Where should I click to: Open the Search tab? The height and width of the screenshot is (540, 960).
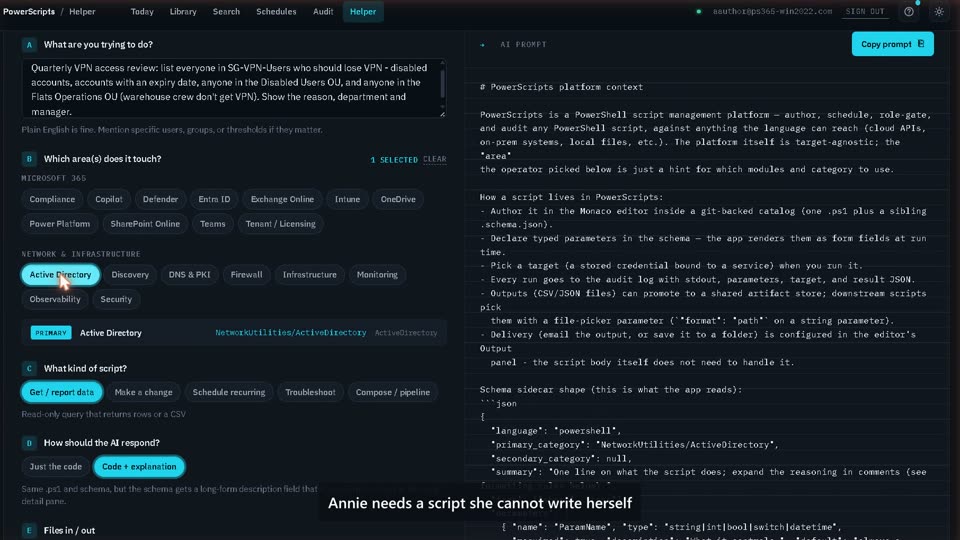pyautogui.click(x=227, y=12)
